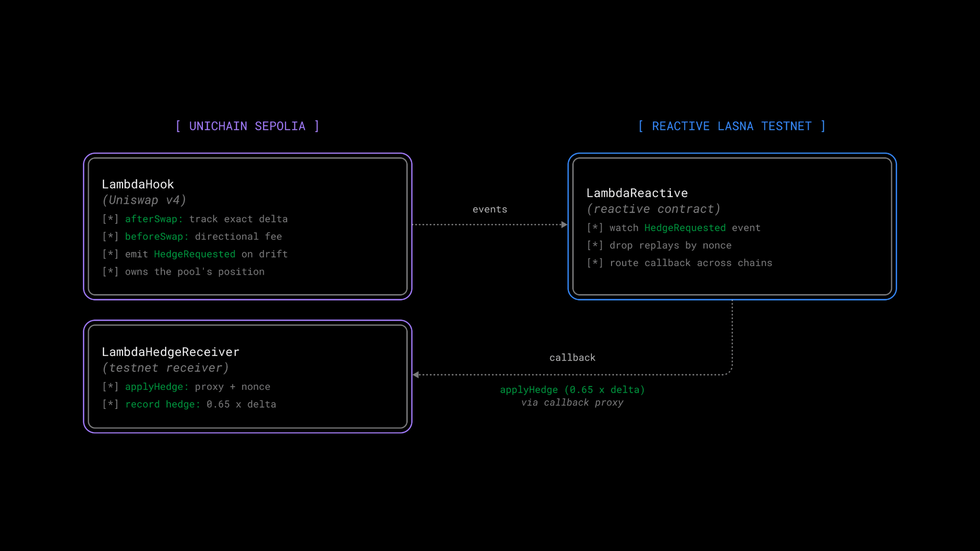Click the route callback across chains line

tap(680, 263)
